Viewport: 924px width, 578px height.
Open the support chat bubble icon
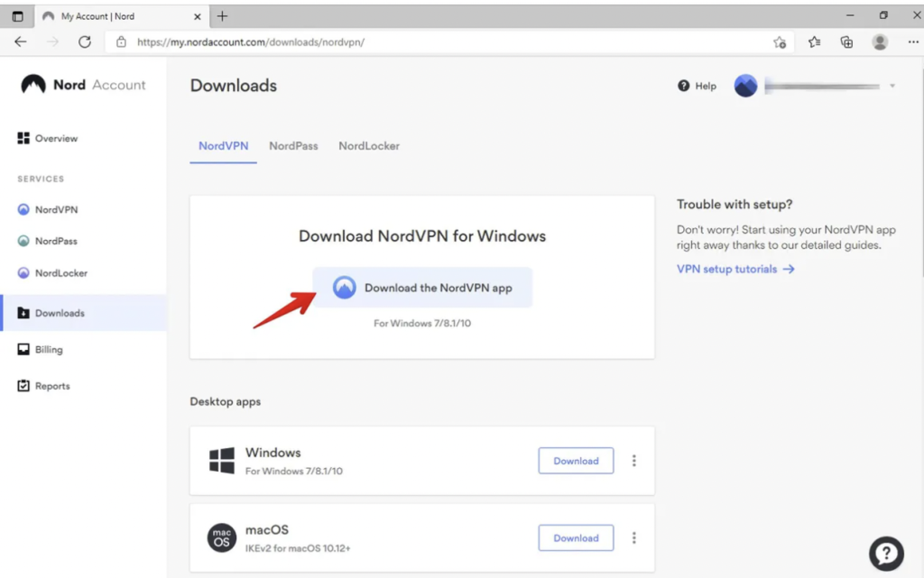pyautogui.click(x=886, y=552)
